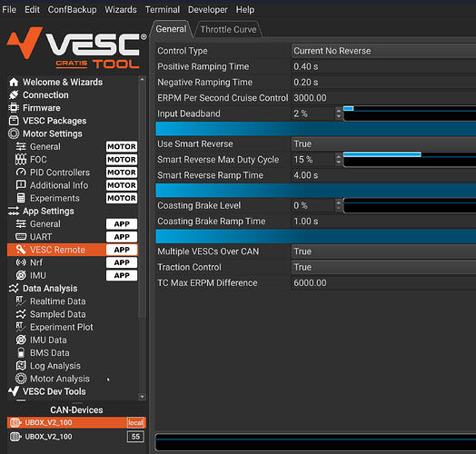Click the ERPM Per Second Cruise Control field
476x454 pixels.
pos(383,98)
